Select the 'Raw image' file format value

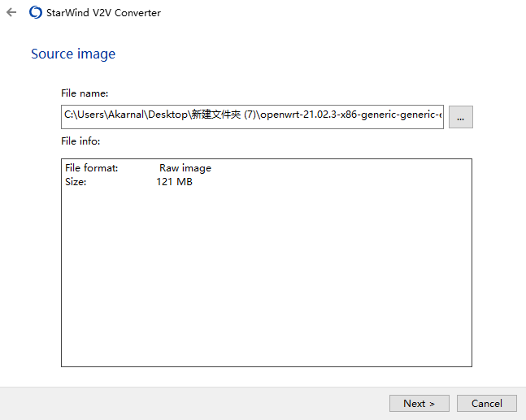(185, 168)
